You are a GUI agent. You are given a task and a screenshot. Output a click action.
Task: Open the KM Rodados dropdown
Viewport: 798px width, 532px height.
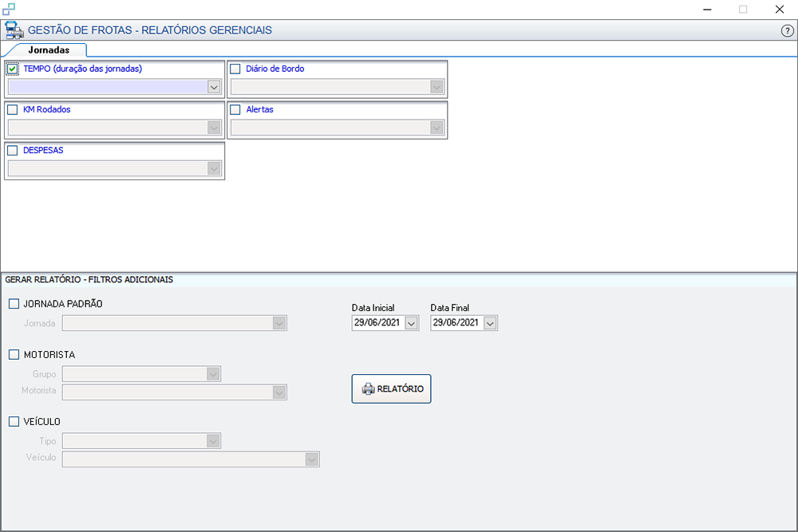click(214, 128)
